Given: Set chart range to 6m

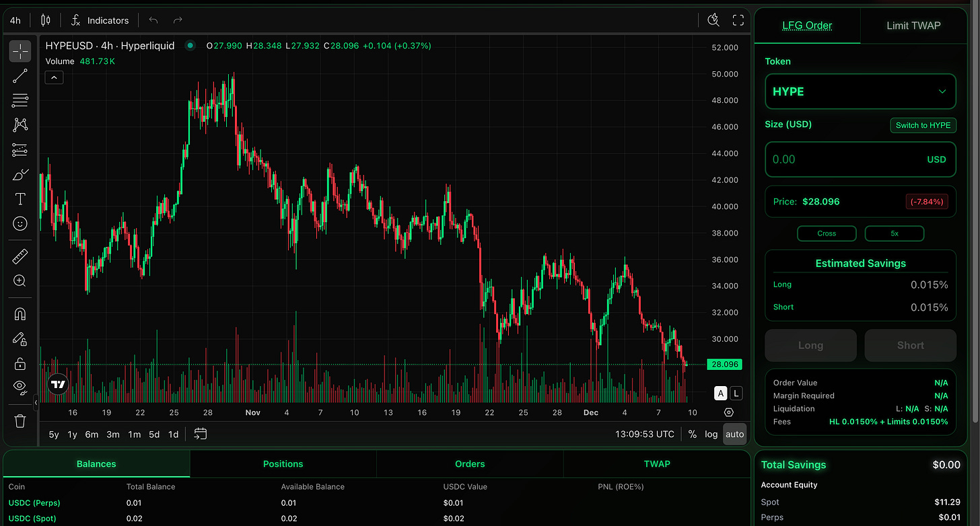Looking at the screenshot, I should point(92,435).
